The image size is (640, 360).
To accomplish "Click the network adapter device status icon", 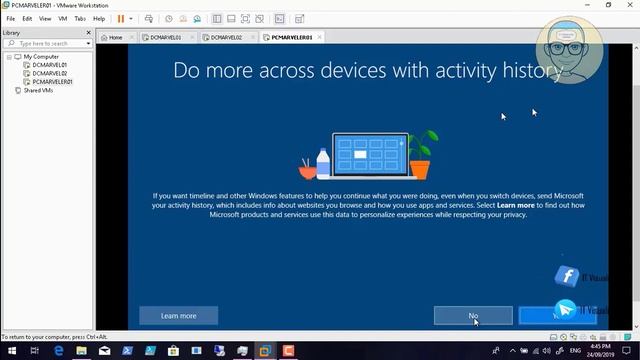I will coord(573,337).
